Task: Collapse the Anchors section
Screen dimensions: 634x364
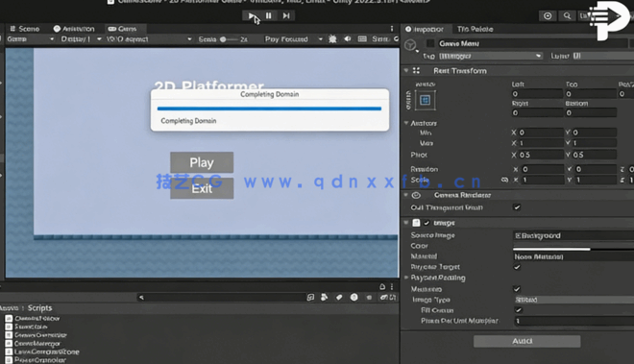Action: (x=406, y=123)
